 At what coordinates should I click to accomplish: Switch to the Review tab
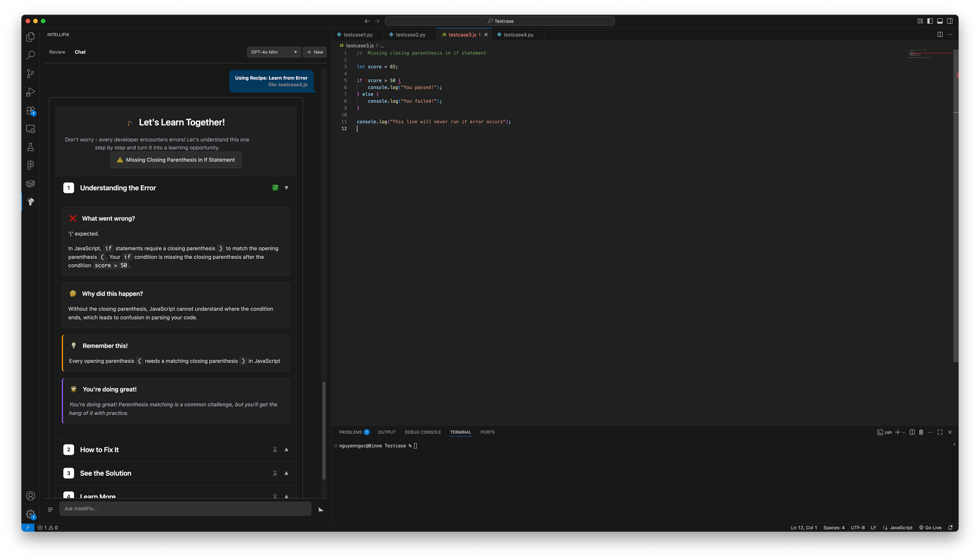[57, 52]
